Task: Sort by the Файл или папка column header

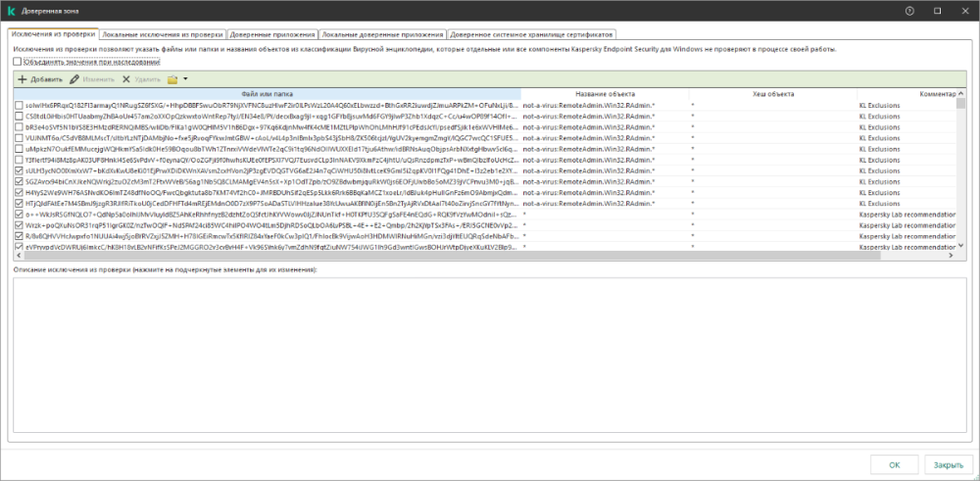Action: pos(267,94)
